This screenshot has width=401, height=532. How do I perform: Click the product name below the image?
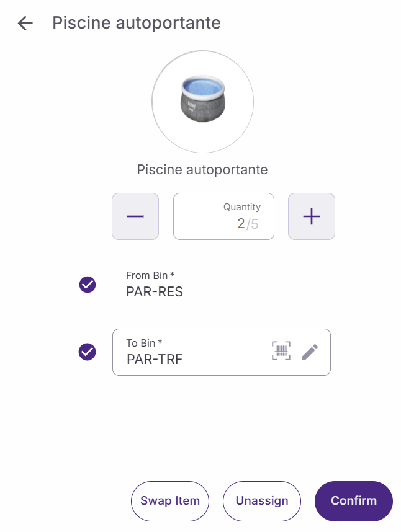(x=202, y=169)
